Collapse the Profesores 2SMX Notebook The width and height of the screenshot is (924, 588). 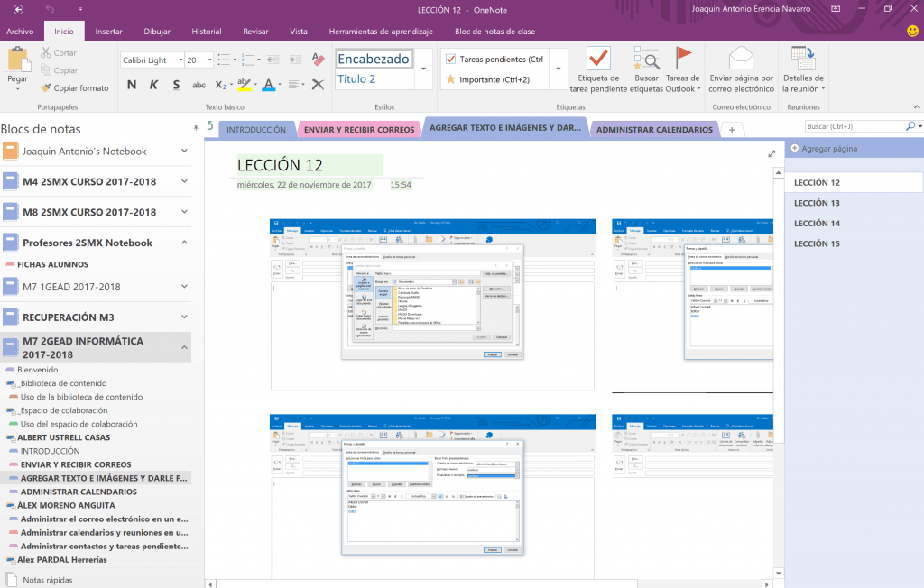(184, 243)
